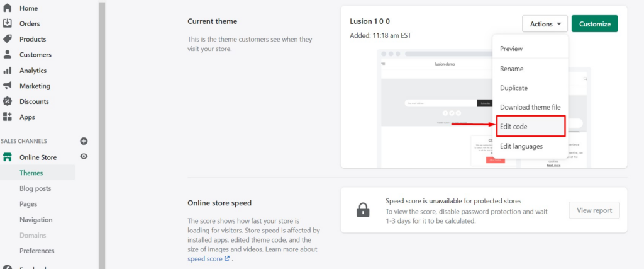View online store using the eye icon
The height and width of the screenshot is (269, 644).
coord(84,156)
